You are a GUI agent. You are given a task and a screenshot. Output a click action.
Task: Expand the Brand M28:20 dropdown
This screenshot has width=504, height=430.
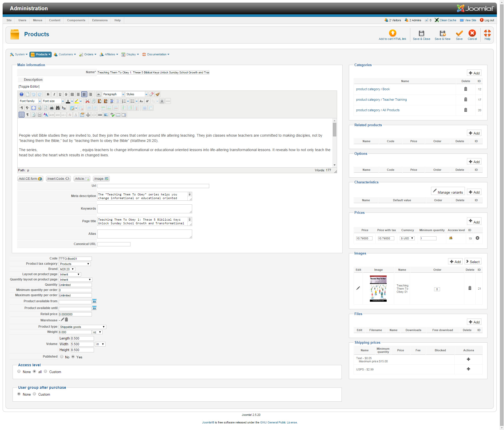67,269
